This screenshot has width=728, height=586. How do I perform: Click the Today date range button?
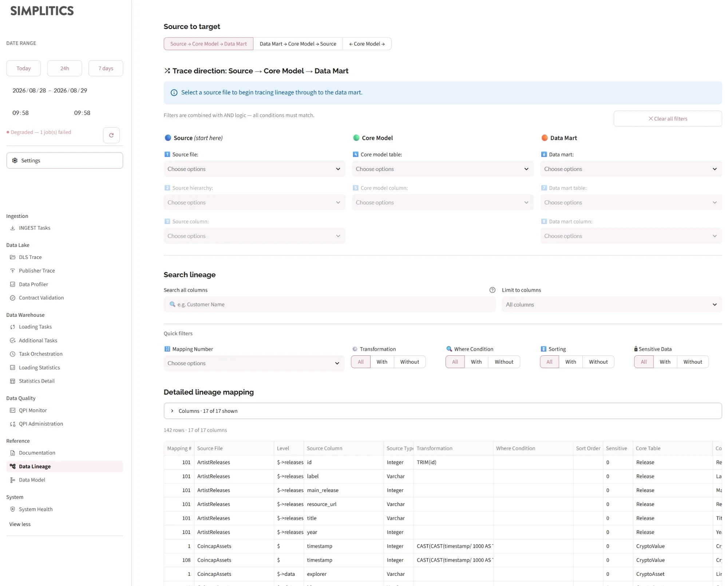(24, 68)
